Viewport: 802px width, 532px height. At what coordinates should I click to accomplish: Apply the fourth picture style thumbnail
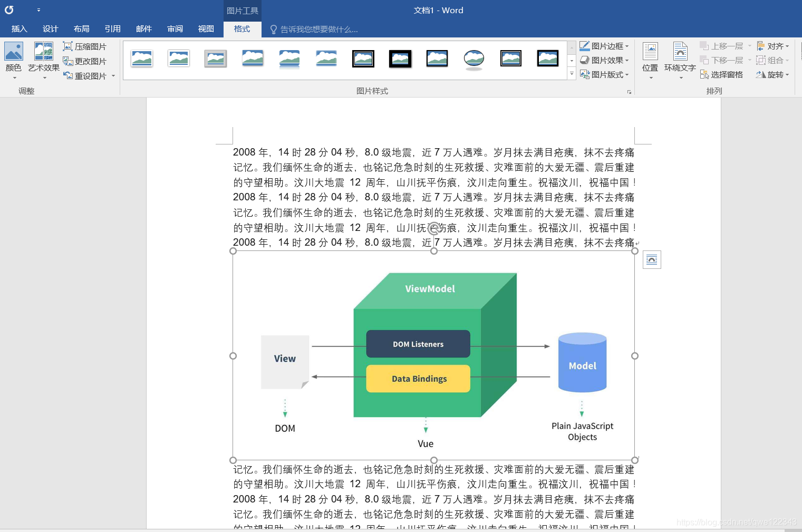click(253, 59)
